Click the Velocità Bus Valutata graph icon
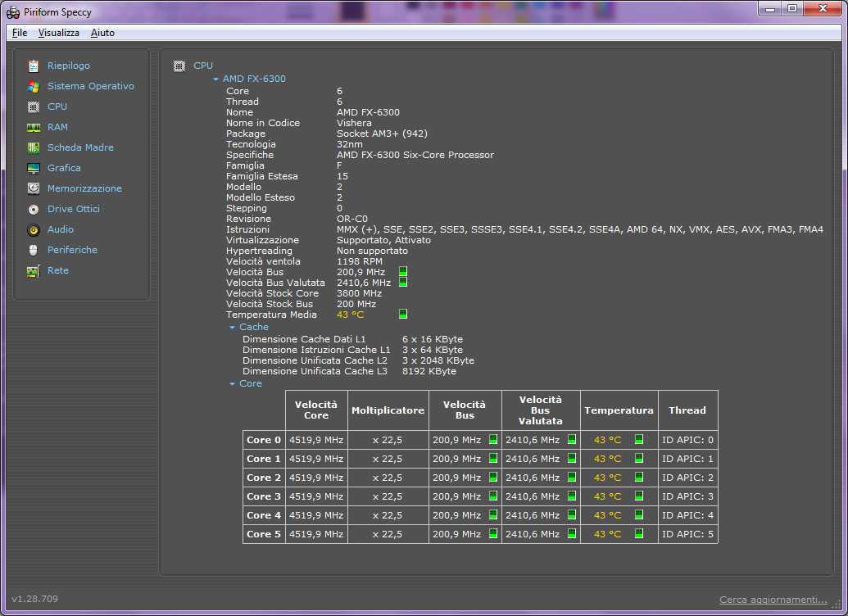The width and height of the screenshot is (848, 616). tap(403, 283)
